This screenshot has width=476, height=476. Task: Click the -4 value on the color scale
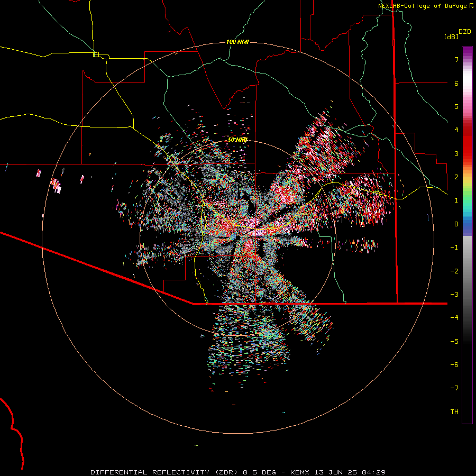tap(454, 317)
